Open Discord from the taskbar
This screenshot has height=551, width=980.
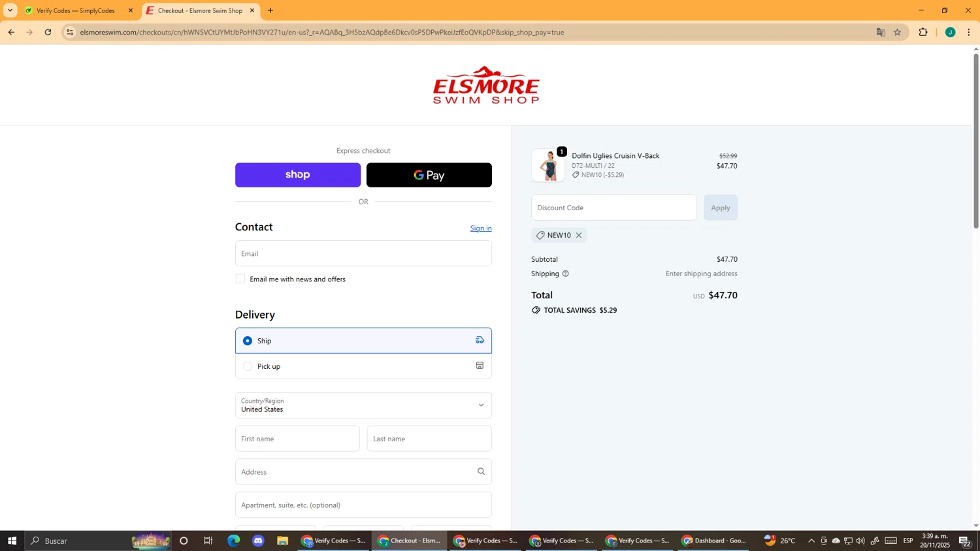point(258,541)
